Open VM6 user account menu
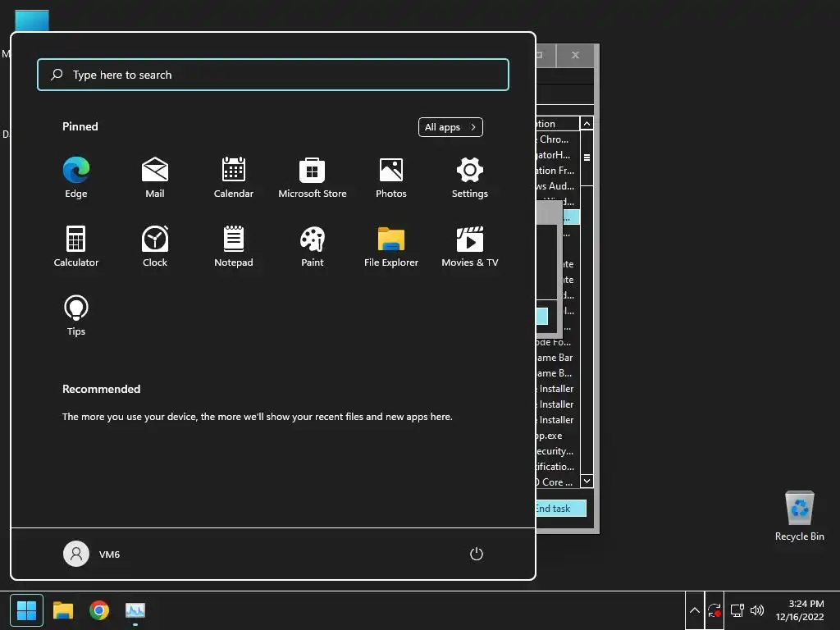Screen dimensions: 840x630 click(92, 554)
